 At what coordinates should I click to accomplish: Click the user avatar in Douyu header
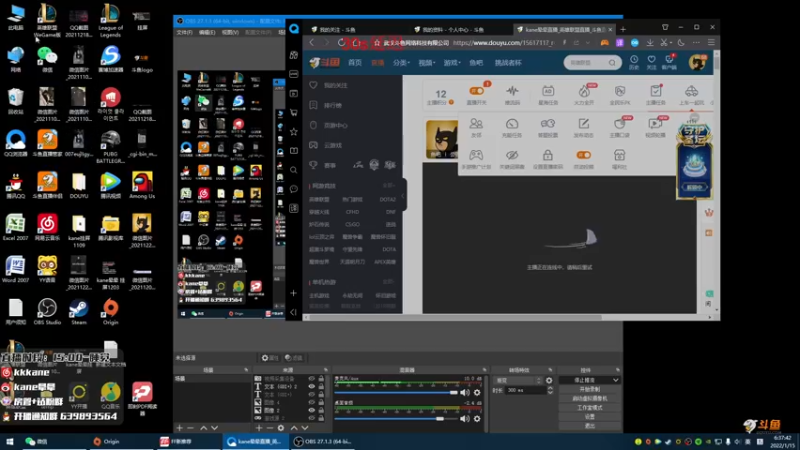click(x=697, y=62)
